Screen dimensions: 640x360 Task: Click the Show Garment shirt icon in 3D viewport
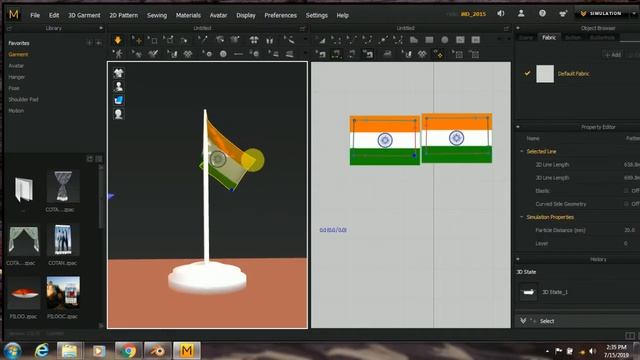pos(119,73)
